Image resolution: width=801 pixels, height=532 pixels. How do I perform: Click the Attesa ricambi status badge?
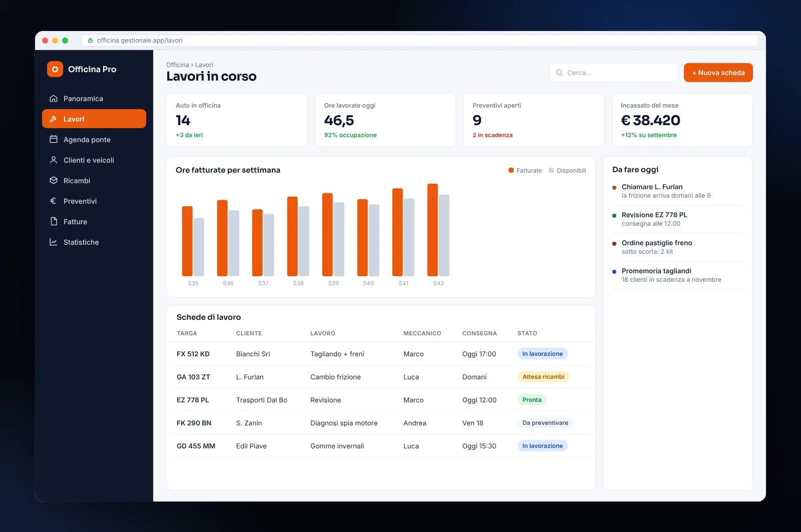tap(543, 377)
